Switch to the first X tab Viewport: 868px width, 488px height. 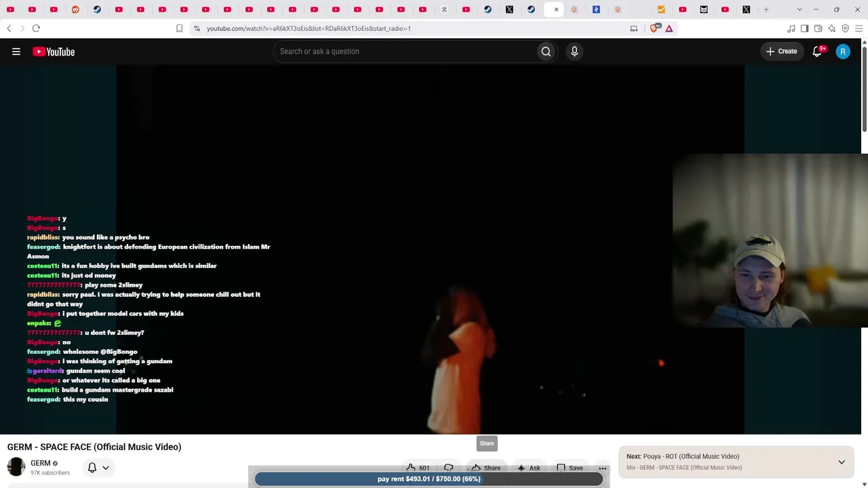[509, 9]
